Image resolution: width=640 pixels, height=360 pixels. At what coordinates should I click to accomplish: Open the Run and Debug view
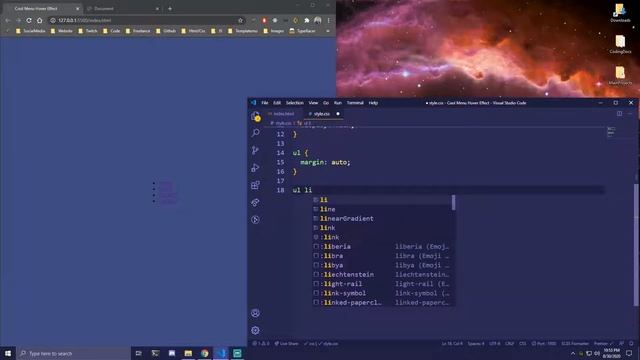pyautogui.click(x=256, y=167)
